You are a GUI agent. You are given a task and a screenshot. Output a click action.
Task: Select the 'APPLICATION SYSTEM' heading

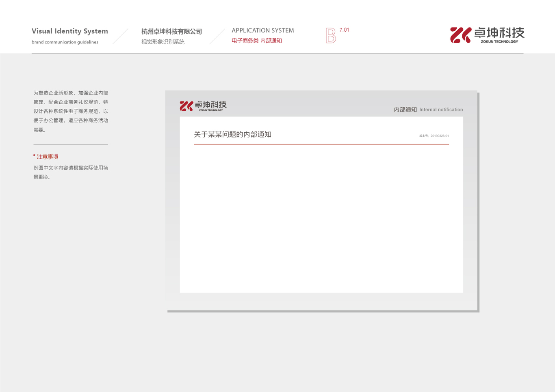point(263,30)
